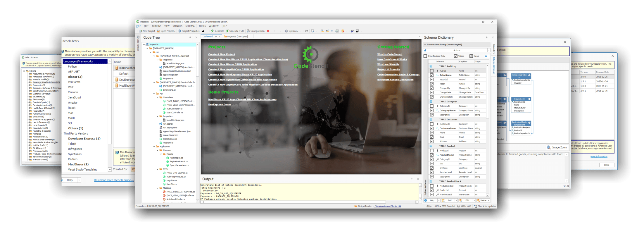Open the Skin dropdown in status bar
The height and width of the screenshot is (234, 644).
click(x=429, y=207)
